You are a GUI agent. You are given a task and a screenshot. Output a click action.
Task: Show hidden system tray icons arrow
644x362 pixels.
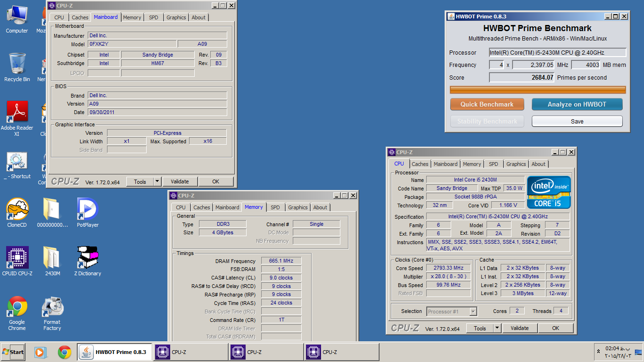(x=599, y=352)
